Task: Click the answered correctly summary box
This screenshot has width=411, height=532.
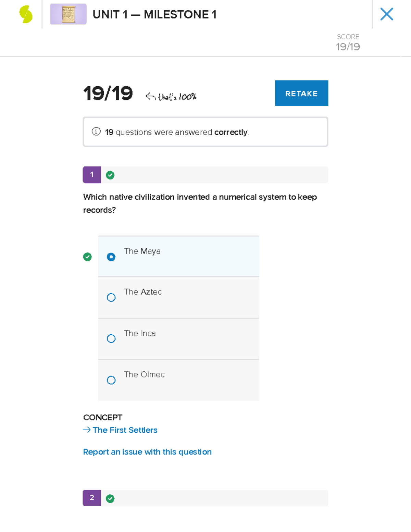Action: pos(205,132)
